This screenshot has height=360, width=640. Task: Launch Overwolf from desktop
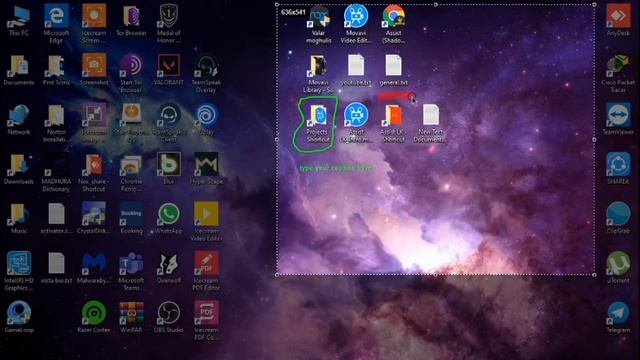pyautogui.click(x=169, y=268)
